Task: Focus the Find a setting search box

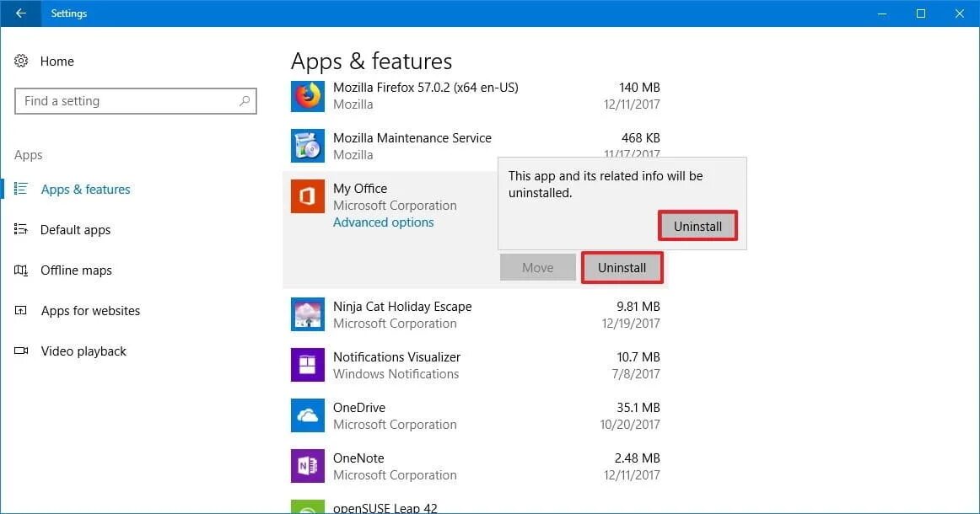Action: [x=127, y=101]
